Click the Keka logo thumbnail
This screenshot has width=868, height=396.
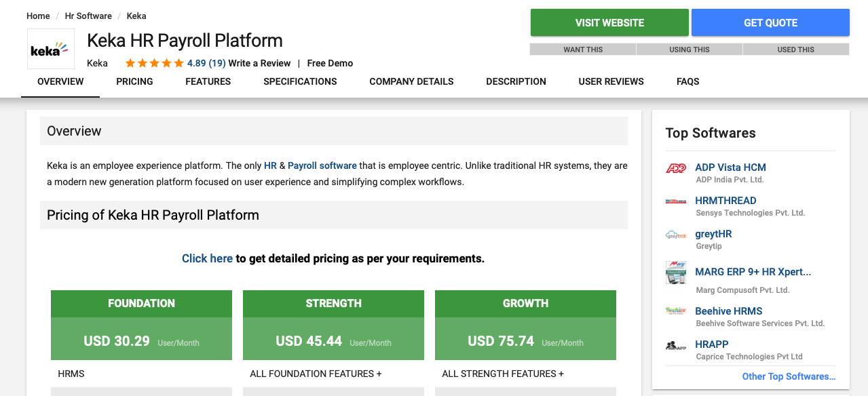pos(51,49)
